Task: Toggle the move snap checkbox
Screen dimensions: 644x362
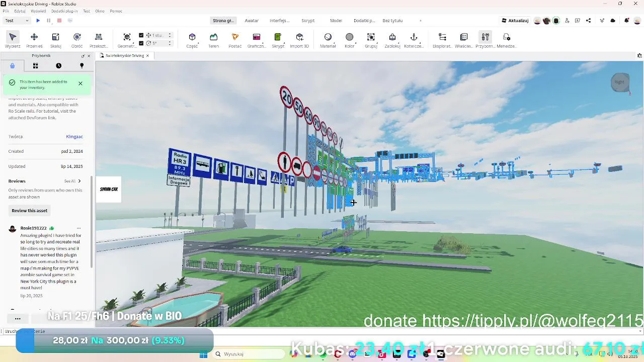Action: pos(141,35)
